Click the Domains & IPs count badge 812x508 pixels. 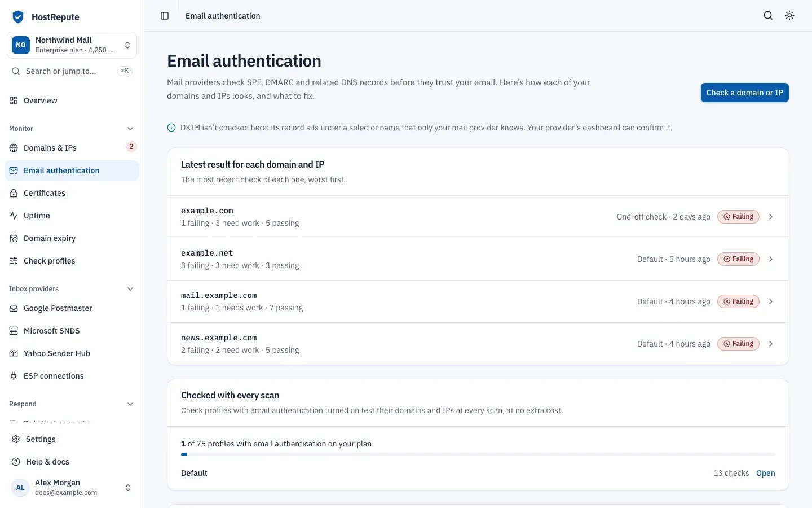(131, 147)
